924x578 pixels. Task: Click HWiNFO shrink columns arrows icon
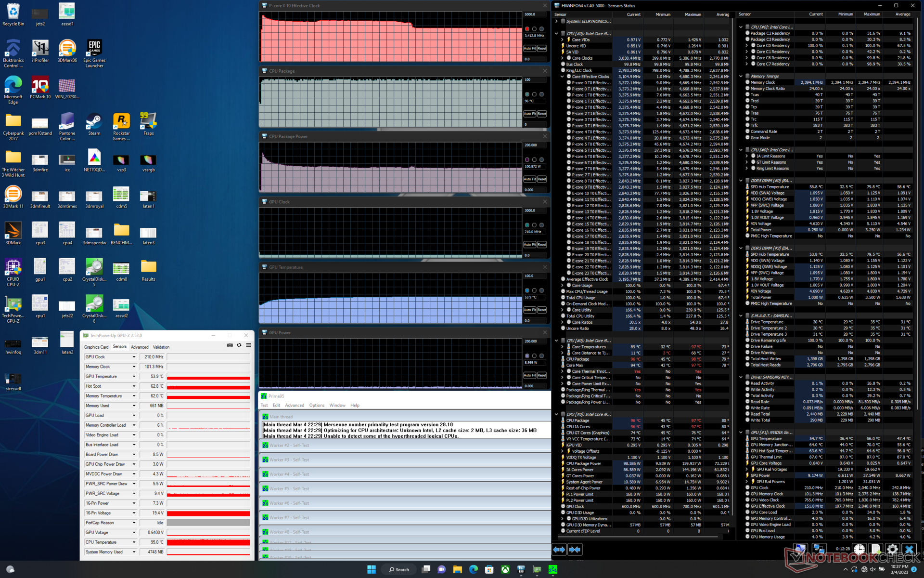[x=575, y=550]
